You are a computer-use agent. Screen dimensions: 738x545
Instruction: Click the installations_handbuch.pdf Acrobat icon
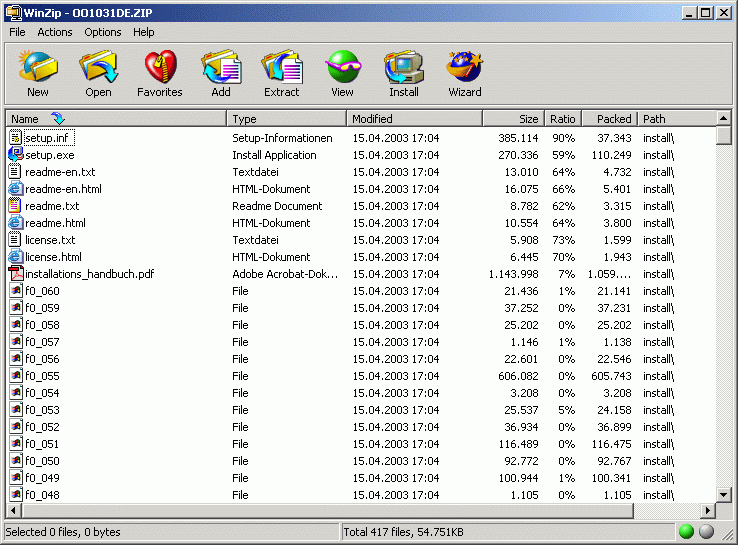(16, 273)
